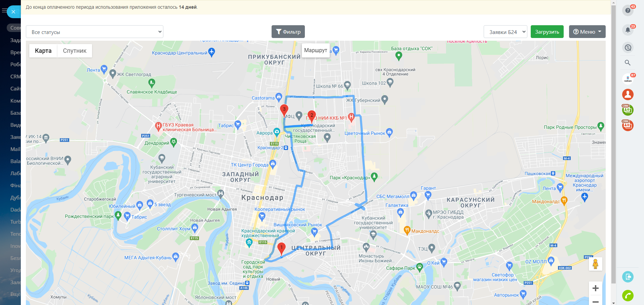
Task: Open the green CRM contact icon
Action: 628,110
